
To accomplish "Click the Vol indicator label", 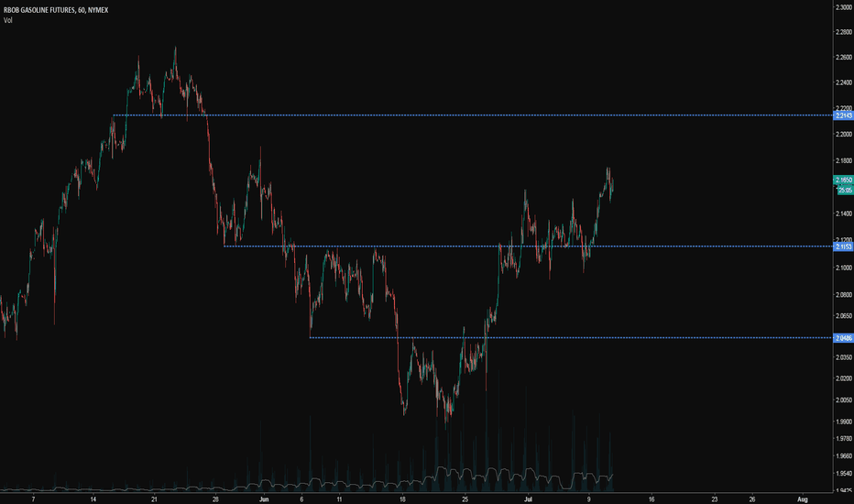I will (7, 20).
